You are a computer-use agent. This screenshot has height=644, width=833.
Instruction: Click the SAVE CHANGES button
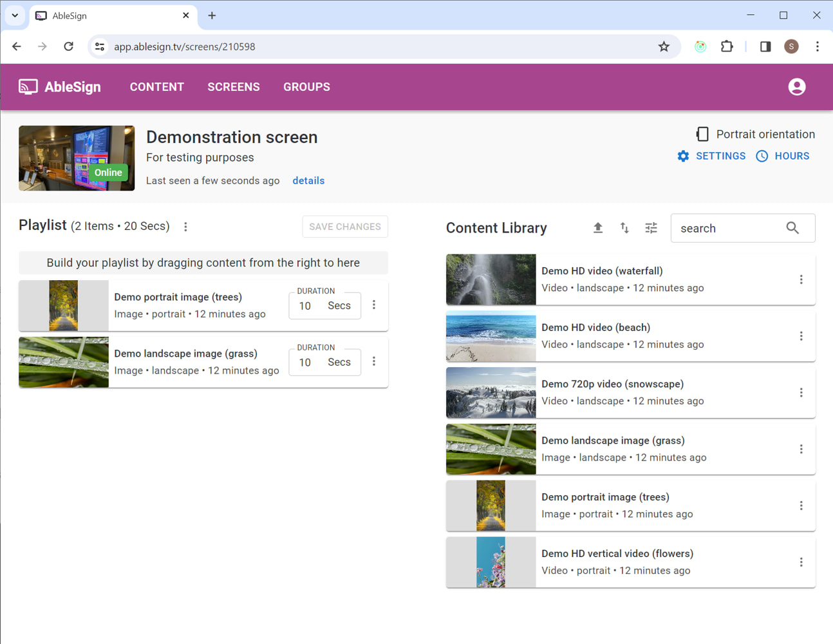coord(345,227)
